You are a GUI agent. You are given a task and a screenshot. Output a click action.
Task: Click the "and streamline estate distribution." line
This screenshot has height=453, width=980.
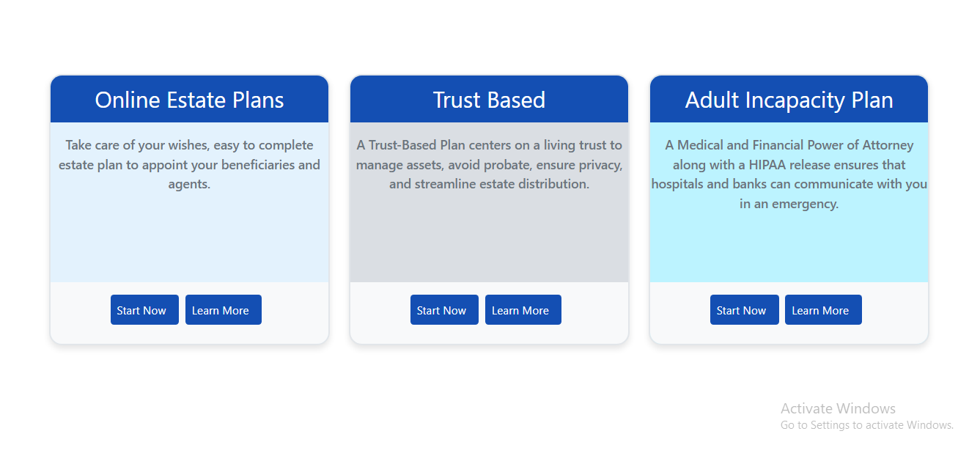point(489,184)
